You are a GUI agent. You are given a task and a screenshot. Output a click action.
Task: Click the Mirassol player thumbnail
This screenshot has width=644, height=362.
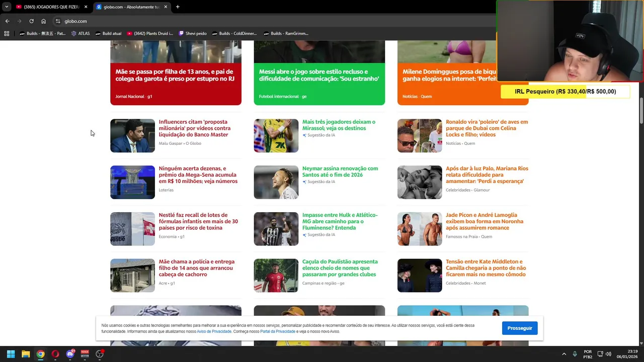276,136
